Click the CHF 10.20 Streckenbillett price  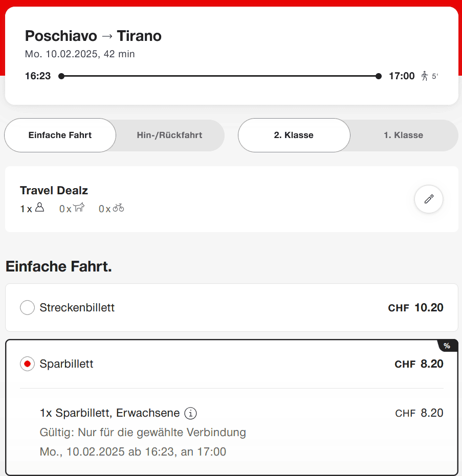point(415,308)
